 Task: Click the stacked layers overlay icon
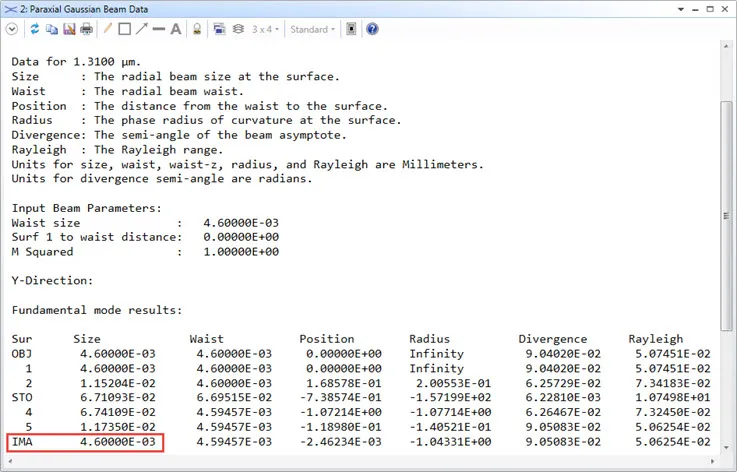(x=237, y=29)
